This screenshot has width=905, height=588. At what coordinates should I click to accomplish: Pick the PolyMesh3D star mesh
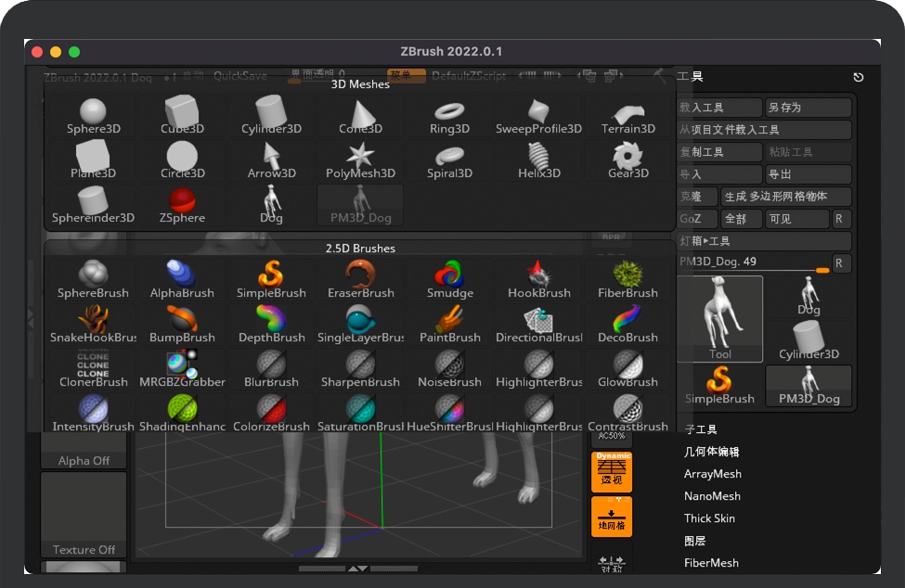click(360, 160)
